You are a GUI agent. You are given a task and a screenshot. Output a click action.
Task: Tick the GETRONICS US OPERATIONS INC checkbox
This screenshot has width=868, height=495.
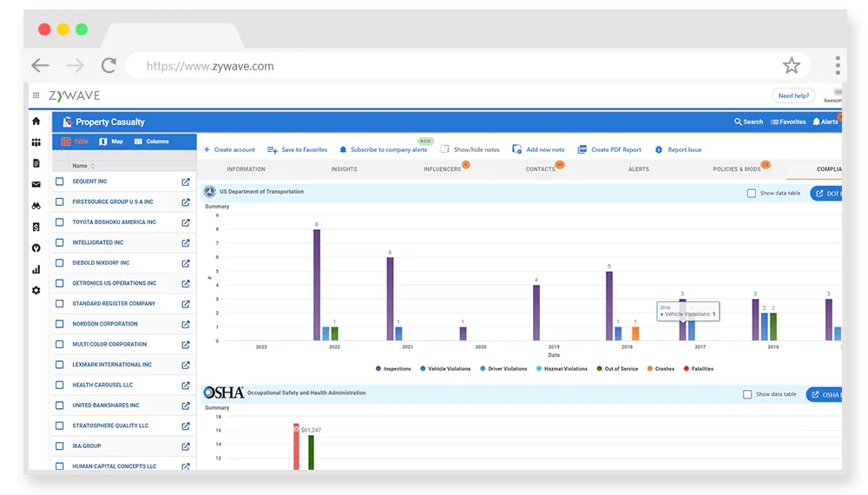click(60, 283)
